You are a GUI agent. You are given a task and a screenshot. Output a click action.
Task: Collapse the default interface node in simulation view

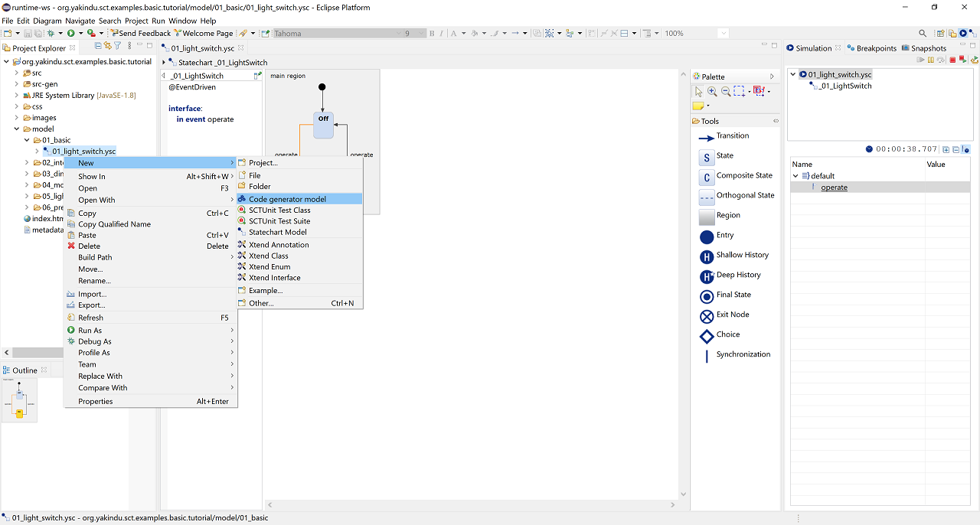[x=795, y=176]
